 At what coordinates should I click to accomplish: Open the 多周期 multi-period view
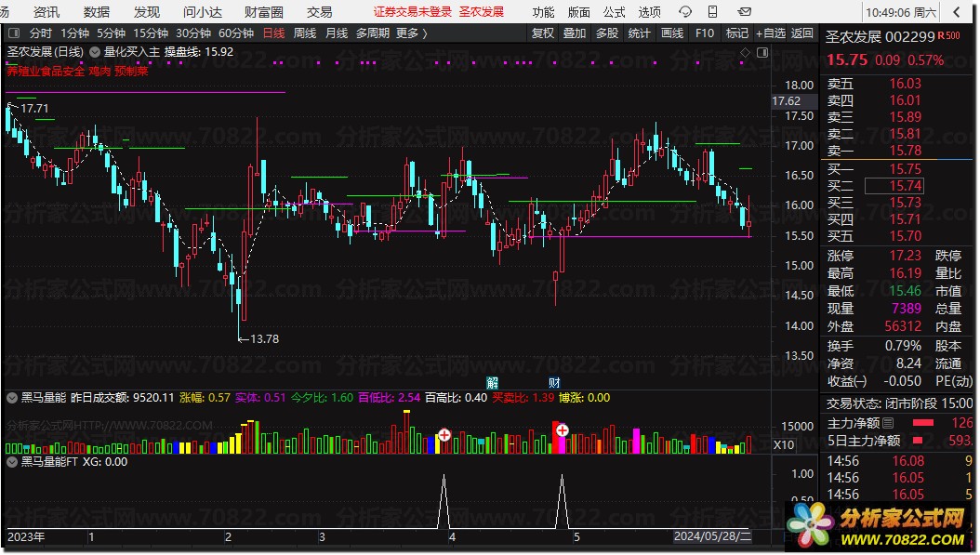pyautogui.click(x=373, y=33)
